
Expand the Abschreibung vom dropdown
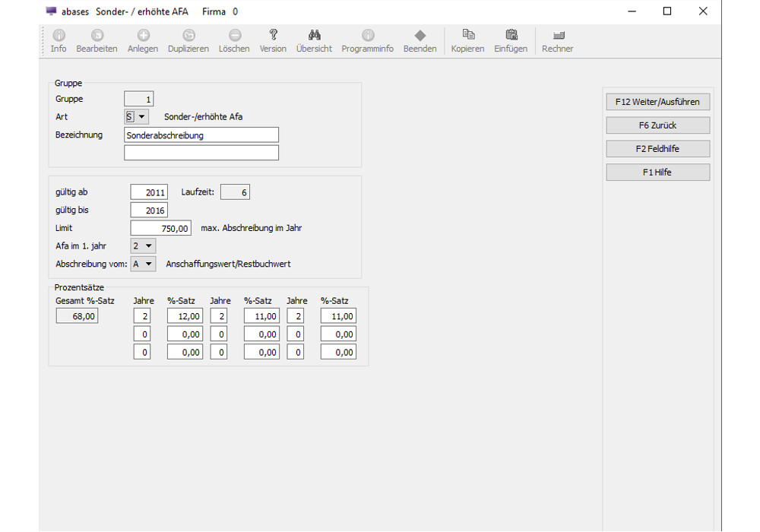149,264
